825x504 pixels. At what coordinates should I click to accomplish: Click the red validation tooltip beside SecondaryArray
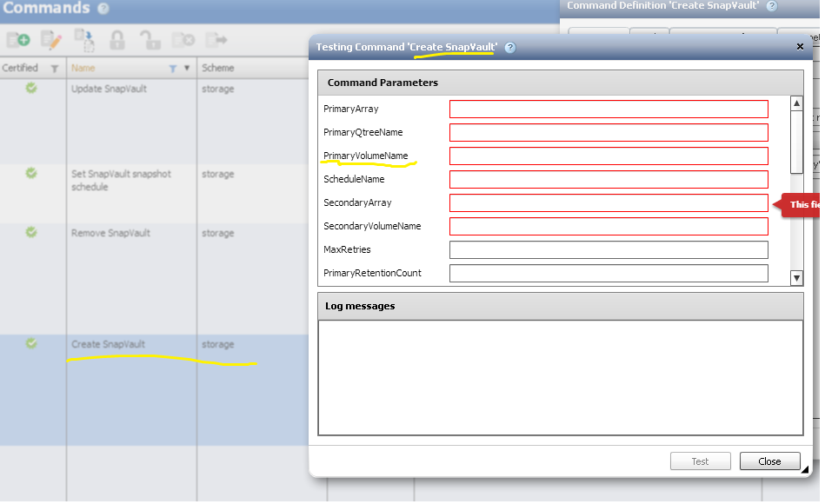(x=796, y=205)
